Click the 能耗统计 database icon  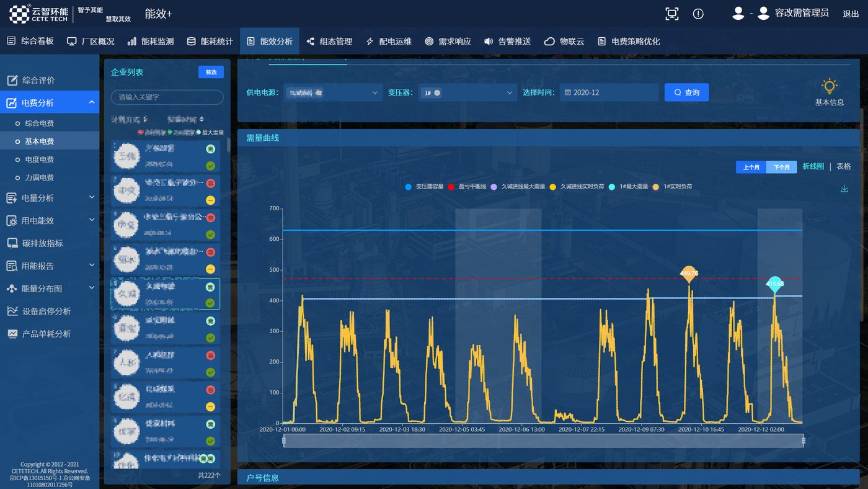point(191,42)
